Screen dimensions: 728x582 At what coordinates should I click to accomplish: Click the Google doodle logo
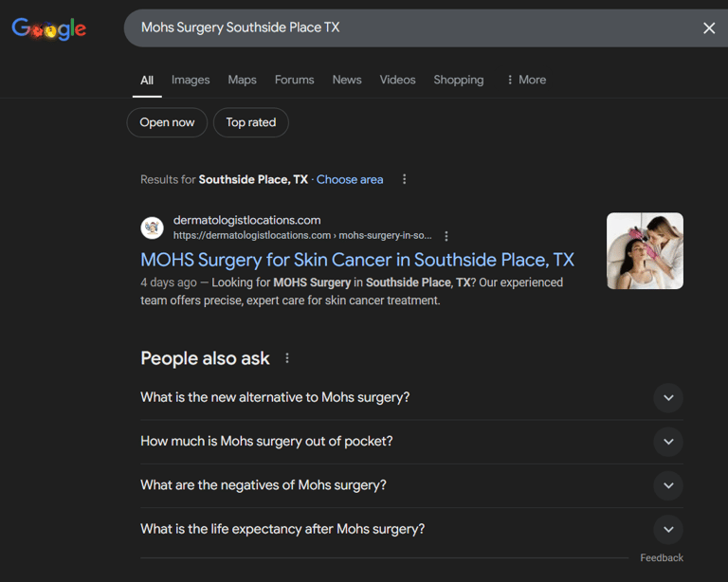(49, 28)
